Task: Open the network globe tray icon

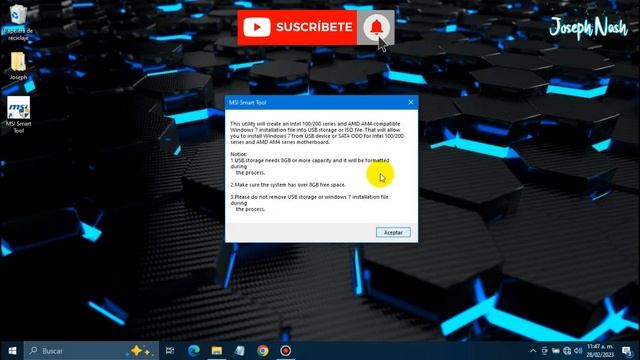Action: tap(567, 351)
